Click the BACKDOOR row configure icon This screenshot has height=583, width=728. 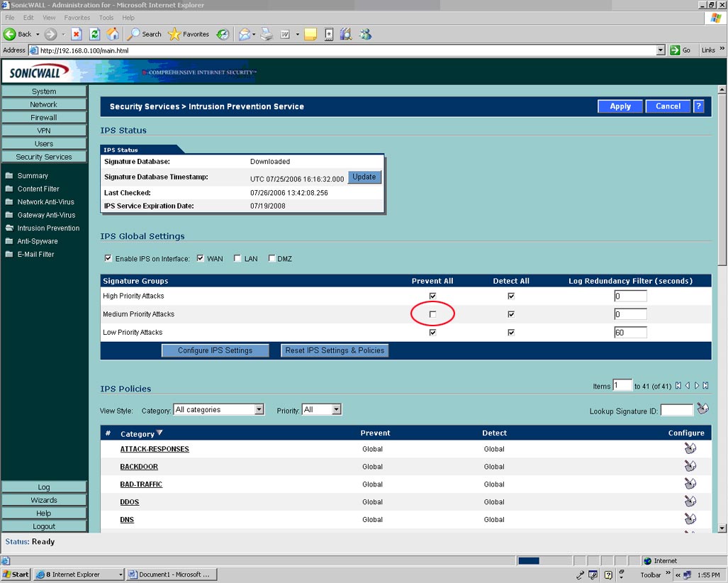(690, 467)
